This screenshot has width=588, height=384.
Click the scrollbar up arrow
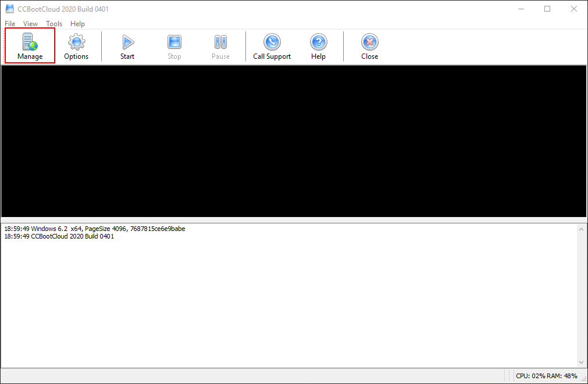pos(582,229)
